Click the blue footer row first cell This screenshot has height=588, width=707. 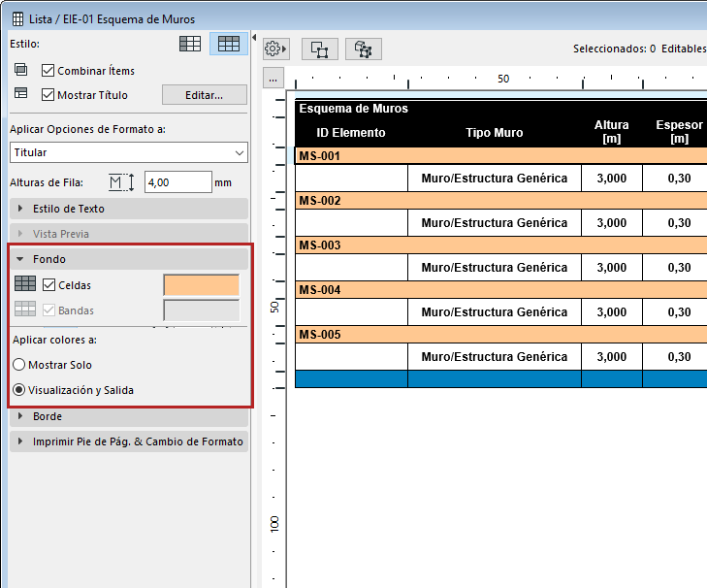click(x=351, y=379)
